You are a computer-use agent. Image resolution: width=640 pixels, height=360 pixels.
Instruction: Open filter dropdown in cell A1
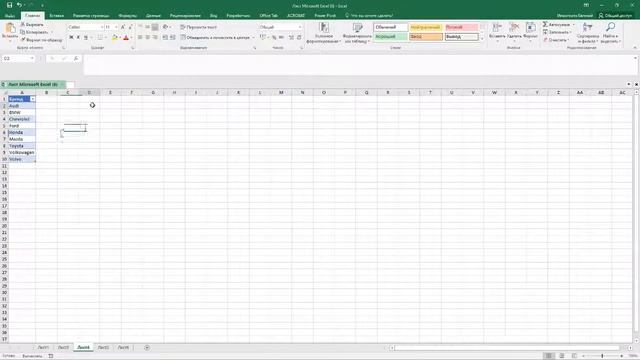[32, 99]
